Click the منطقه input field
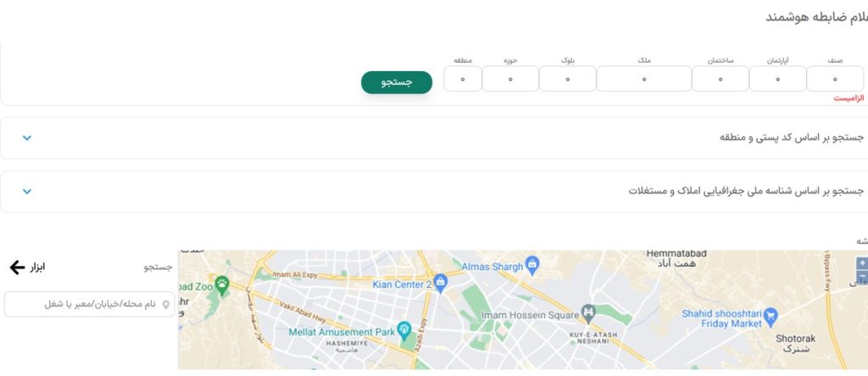Screen dimensions: 868x376 point(463,79)
